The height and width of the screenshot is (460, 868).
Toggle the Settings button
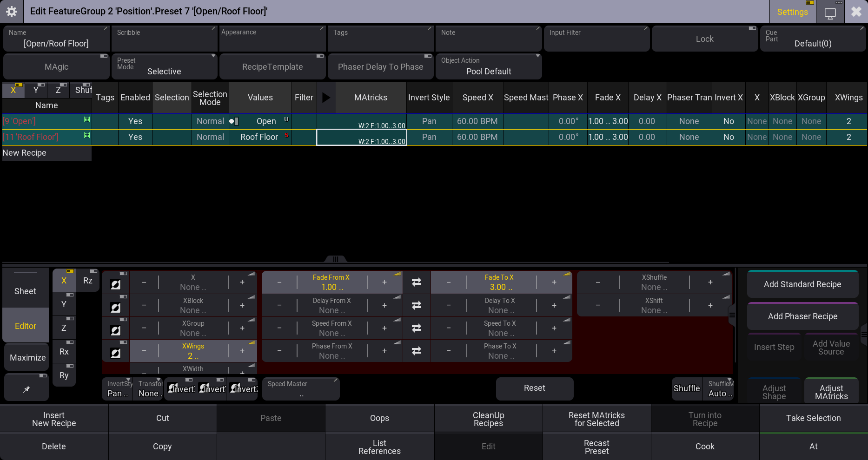tap(793, 12)
